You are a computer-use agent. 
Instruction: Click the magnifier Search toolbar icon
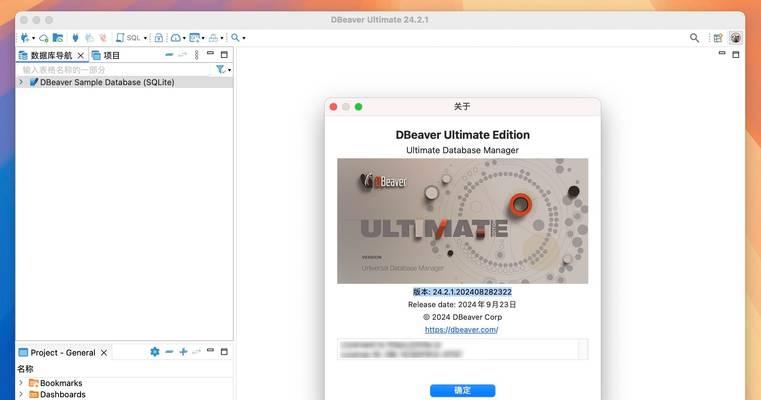[x=235, y=37]
